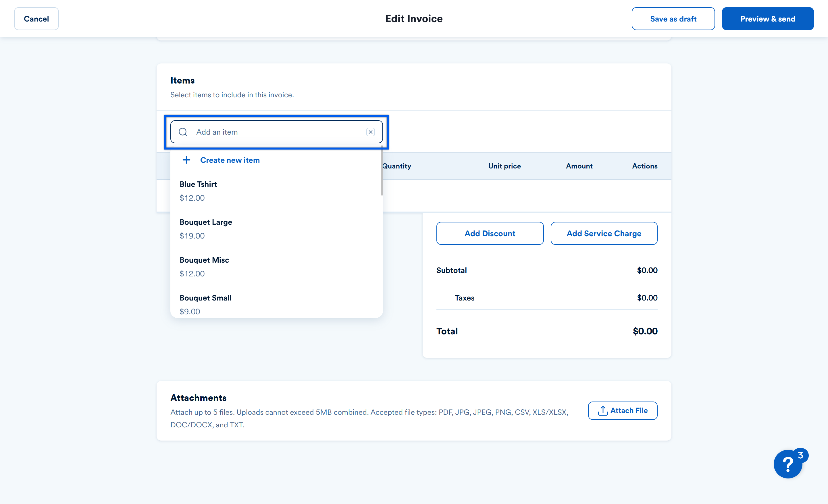Click the Attachments section heading
Screen dimensions: 828x504
(x=198, y=398)
